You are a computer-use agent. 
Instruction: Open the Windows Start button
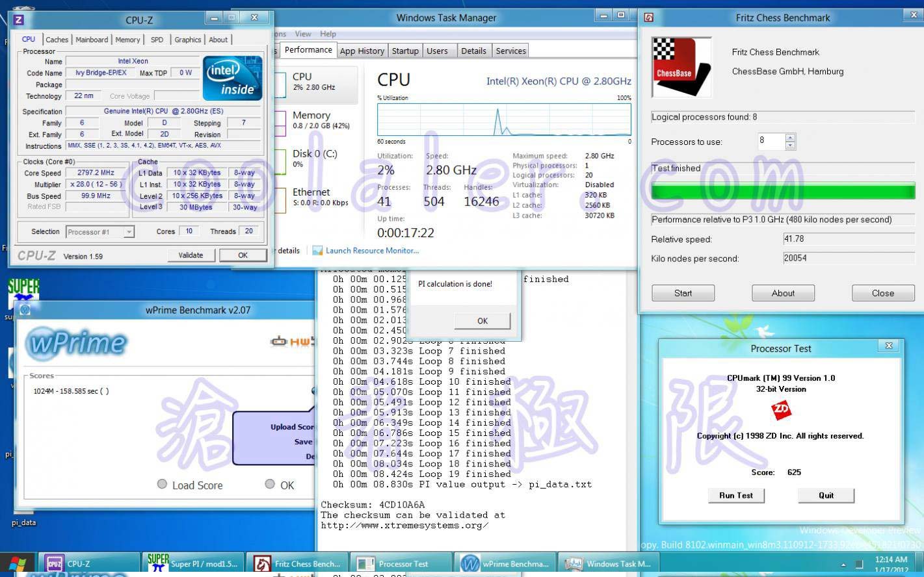pyautogui.click(x=18, y=564)
